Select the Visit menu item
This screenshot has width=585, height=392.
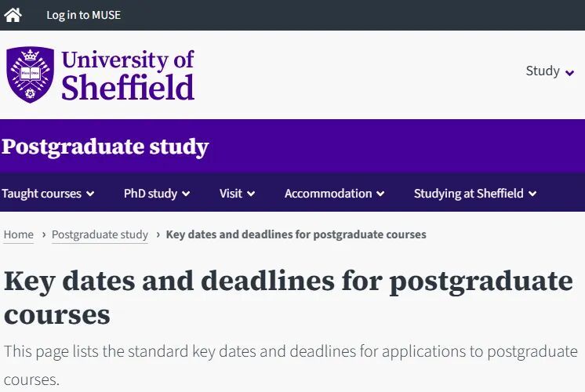tap(231, 194)
